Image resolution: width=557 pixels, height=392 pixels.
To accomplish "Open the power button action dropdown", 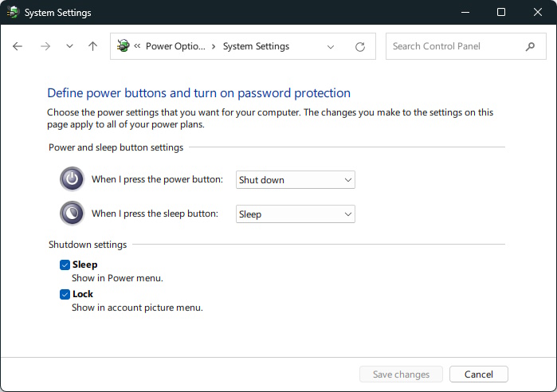I will point(296,180).
